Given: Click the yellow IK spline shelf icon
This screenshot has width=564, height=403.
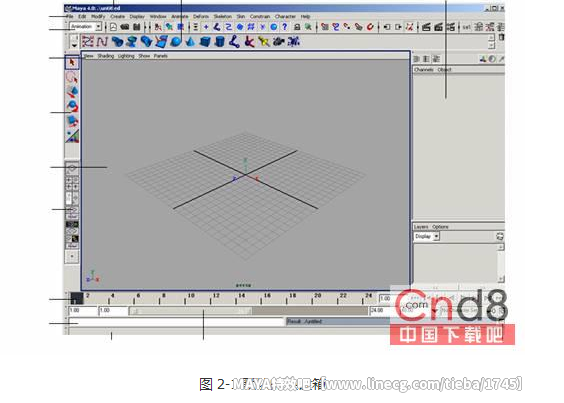Looking at the screenshot, I should click(264, 42).
